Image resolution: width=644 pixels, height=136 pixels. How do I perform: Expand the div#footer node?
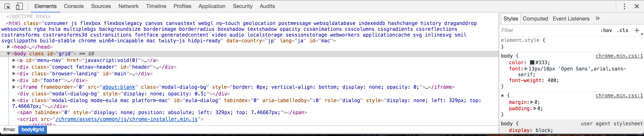pyautogui.click(x=14, y=80)
